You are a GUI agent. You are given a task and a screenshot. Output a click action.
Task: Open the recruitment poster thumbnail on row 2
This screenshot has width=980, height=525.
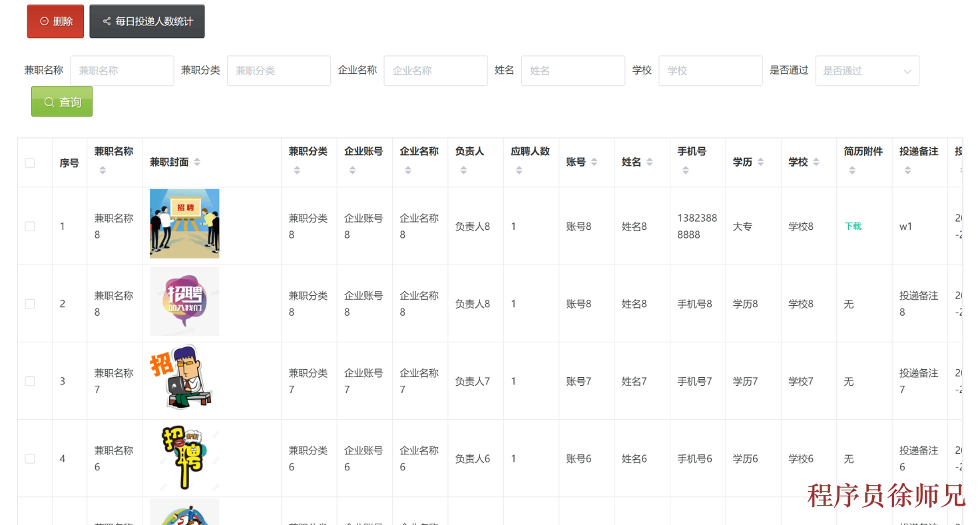click(x=184, y=300)
